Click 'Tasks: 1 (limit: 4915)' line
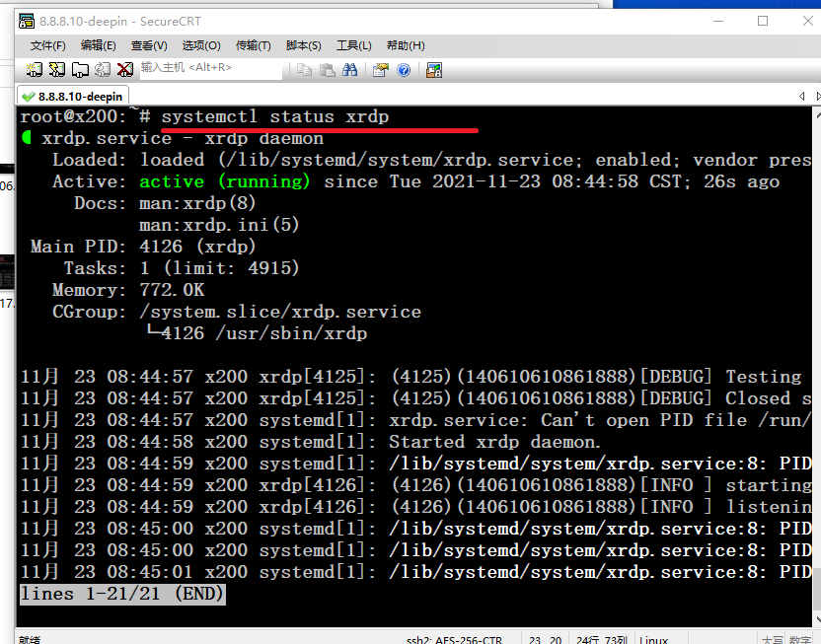 pyautogui.click(x=182, y=268)
